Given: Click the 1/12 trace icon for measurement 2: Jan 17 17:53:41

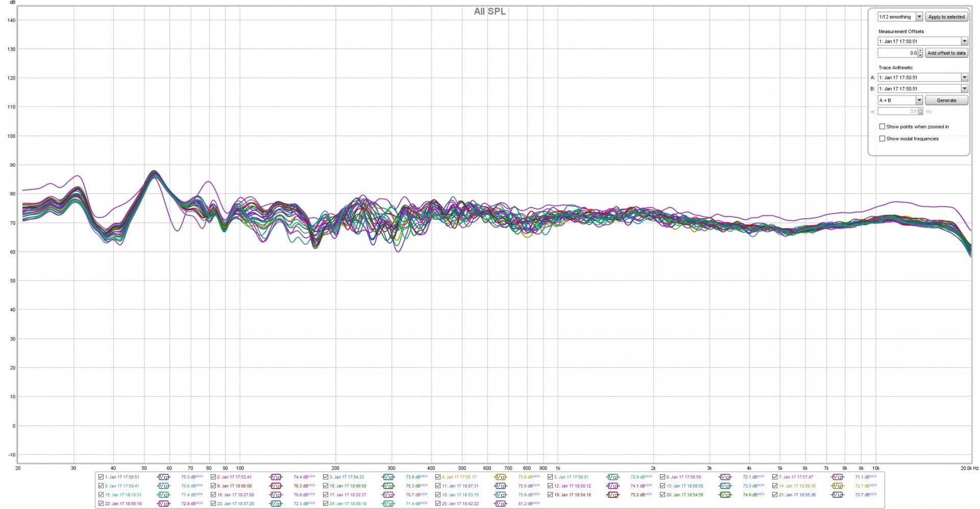Looking at the screenshot, I should pos(276,477).
